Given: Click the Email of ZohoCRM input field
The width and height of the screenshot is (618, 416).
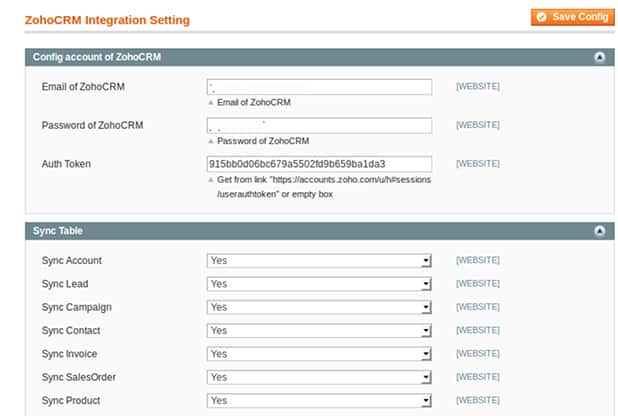Looking at the screenshot, I should pyautogui.click(x=319, y=87).
